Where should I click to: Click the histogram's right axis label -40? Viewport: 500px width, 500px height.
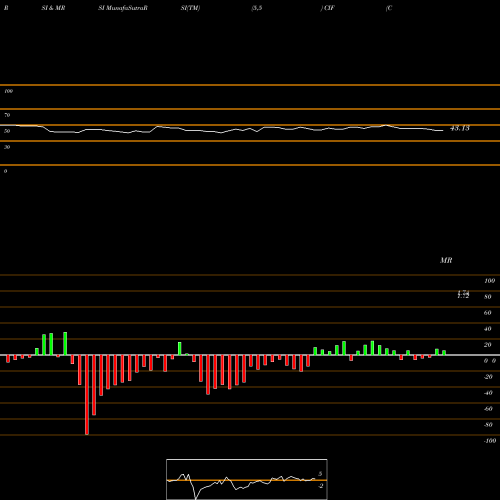488,393
